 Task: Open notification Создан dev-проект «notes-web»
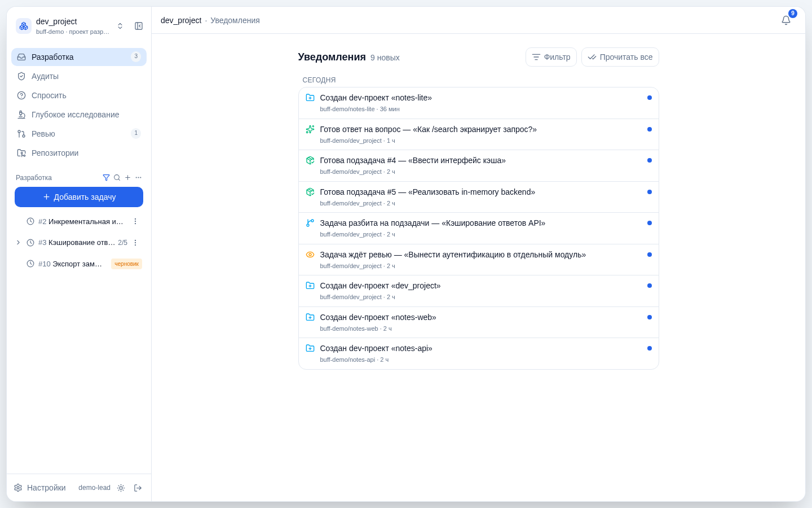coord(479,322)
